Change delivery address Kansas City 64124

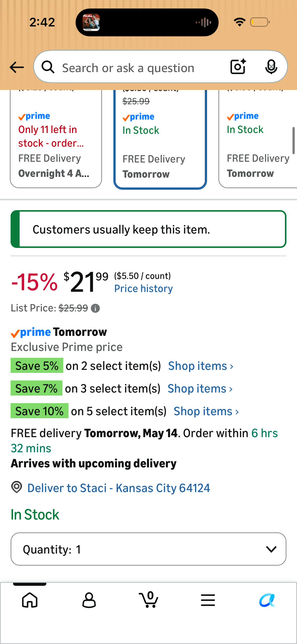point(119,488)
